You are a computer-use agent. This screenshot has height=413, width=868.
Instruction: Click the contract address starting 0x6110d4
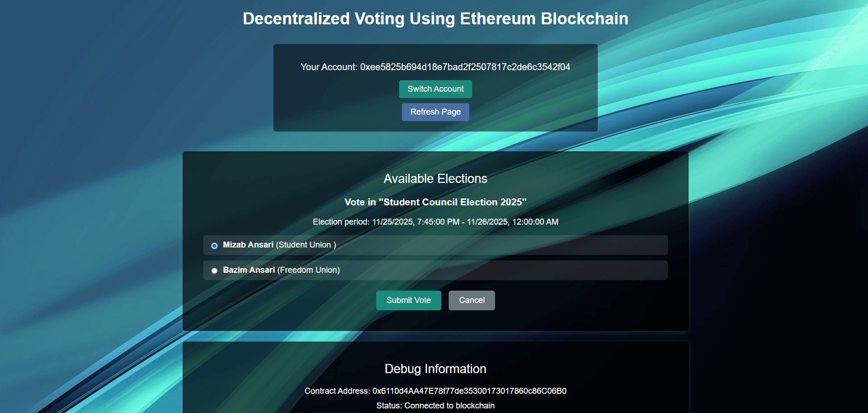[469, 391]
